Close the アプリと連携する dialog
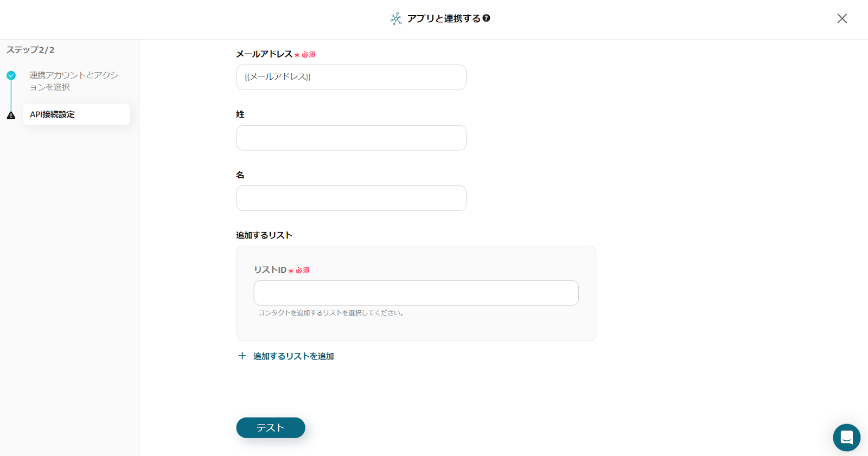 click(842, 18)
